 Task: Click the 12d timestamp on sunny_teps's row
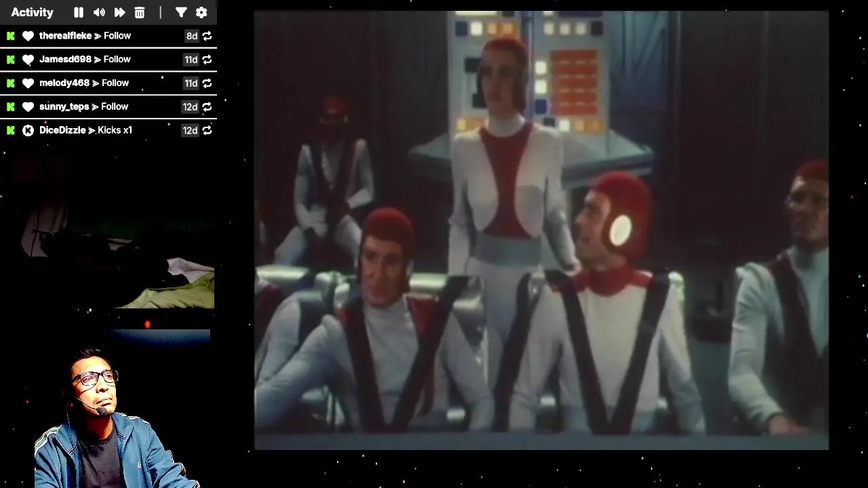[190, 107]
